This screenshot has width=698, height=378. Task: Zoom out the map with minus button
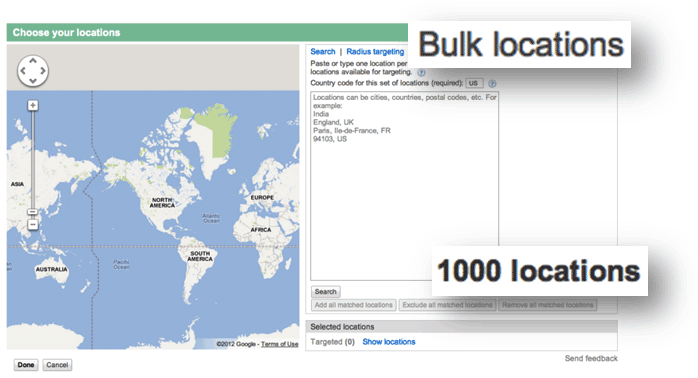[32, 224]
